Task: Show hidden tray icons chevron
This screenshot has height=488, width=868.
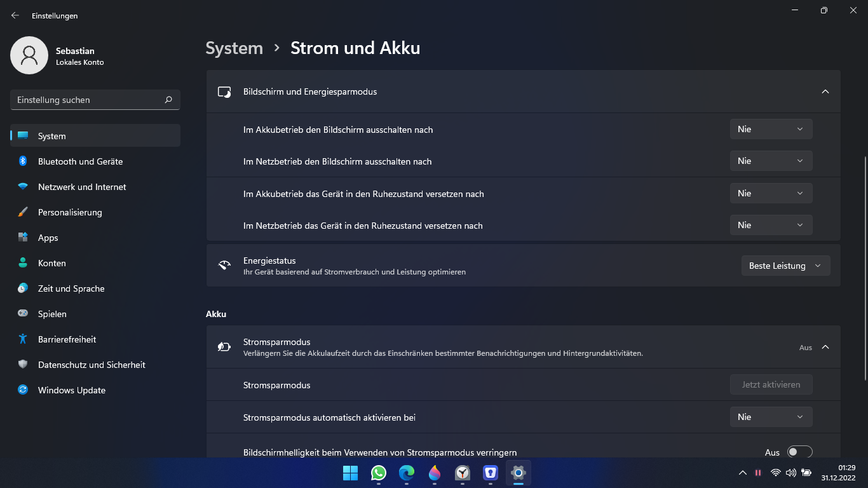Action: pos(742,473)
